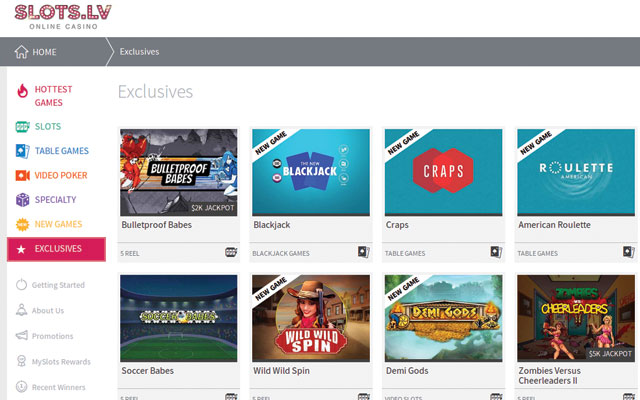The width and height of the screenshot is (640, 400).
Task: Visit the About Us link
Action: point(48,311)
